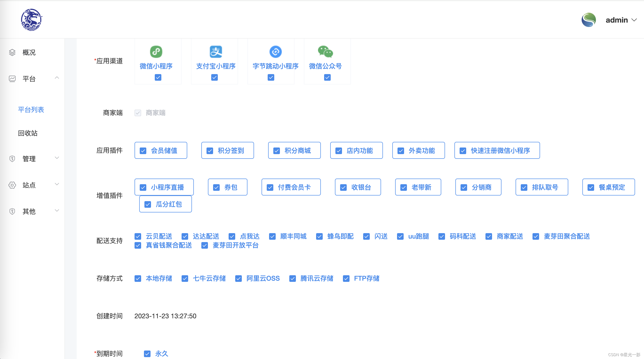Toggle 阿里云OSS storage option
The image size is (644, 359).
239,279
